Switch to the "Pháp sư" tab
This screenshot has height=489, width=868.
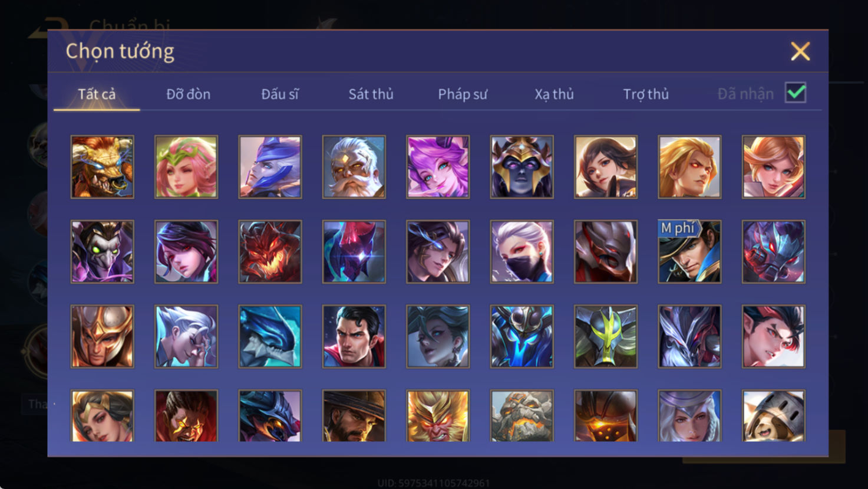coord(463,94)
